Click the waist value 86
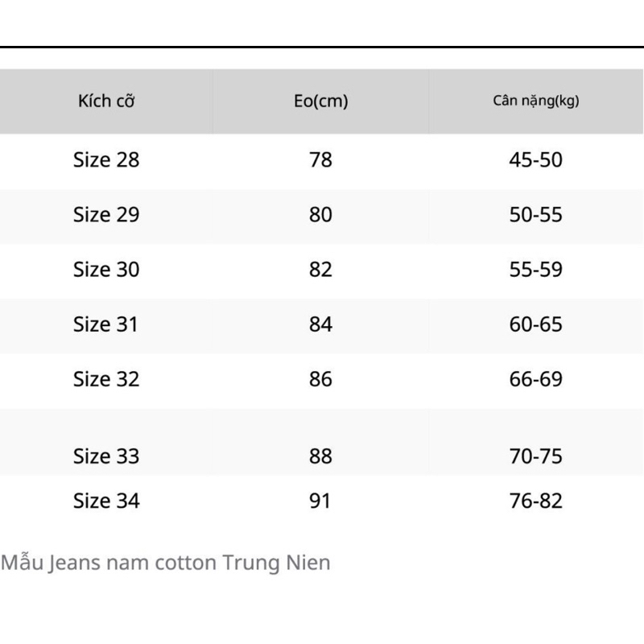This screenshot has width=644, height=644. click(320, 378)
